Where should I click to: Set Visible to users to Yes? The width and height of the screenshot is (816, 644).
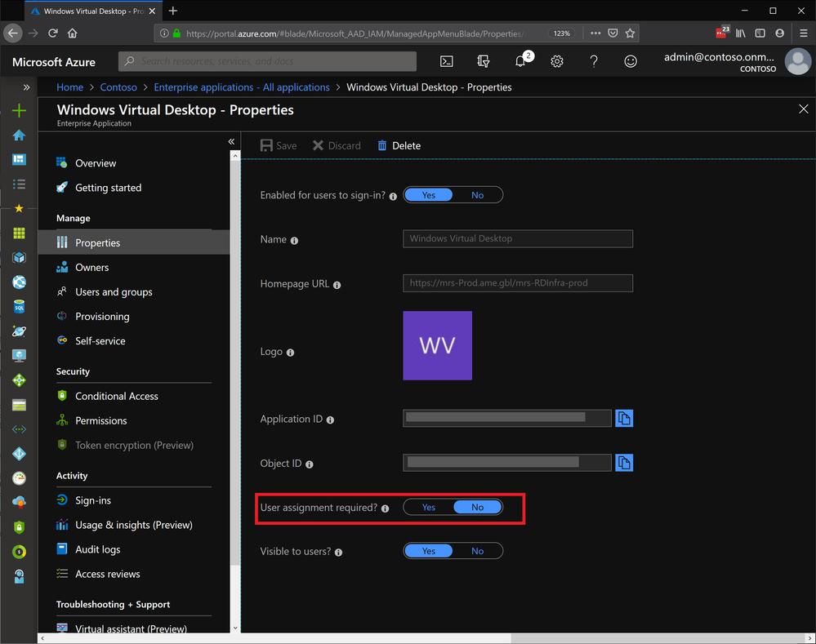428,551
